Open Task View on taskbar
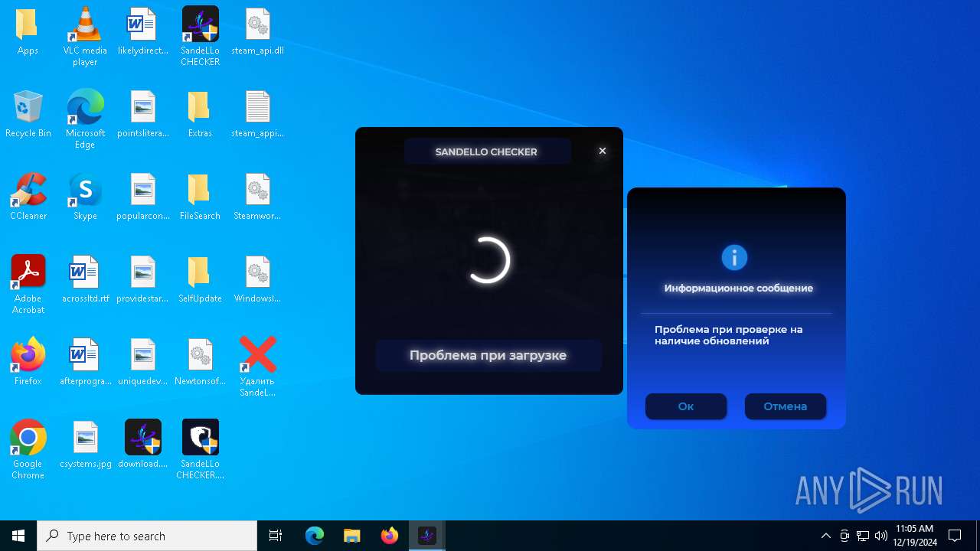980x551 pixels. point(276,536)
